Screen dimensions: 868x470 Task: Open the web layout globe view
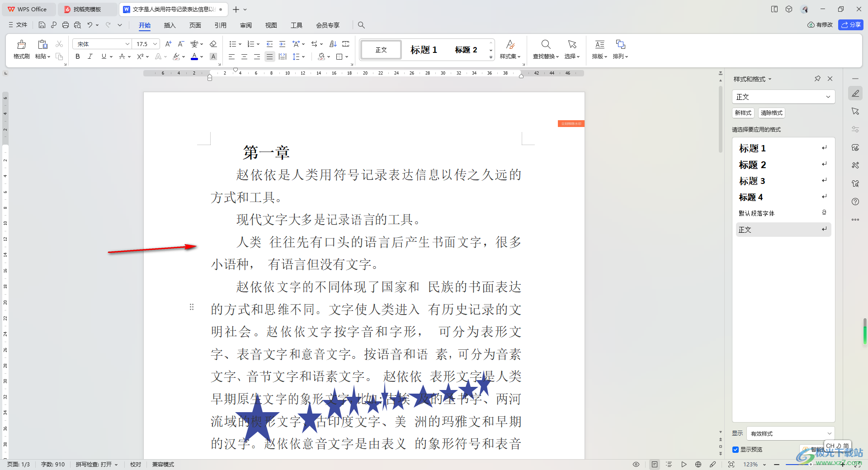(x=698, y=464)
